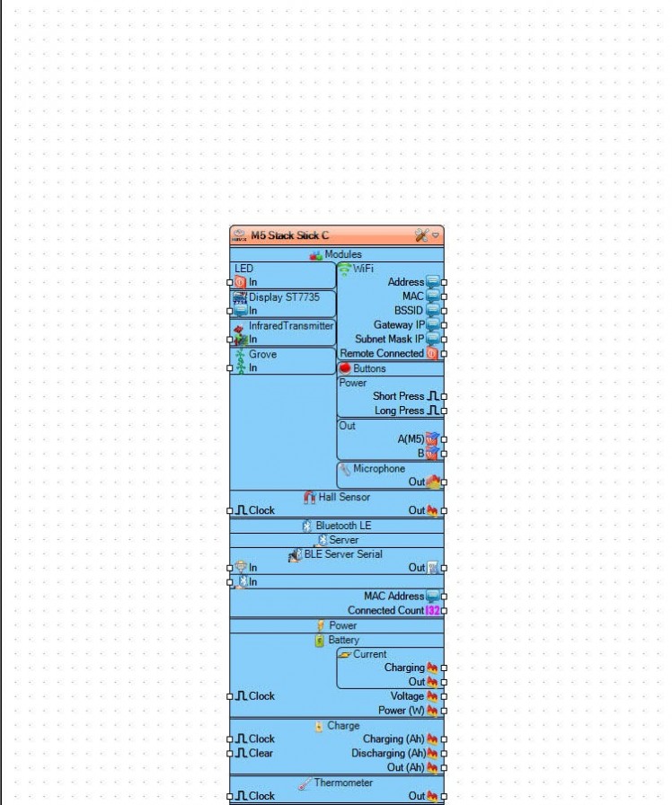The width and height of the screenshot is (672, 805).
Task: Click the red Buttons module icon
Action: coord(345,368)
